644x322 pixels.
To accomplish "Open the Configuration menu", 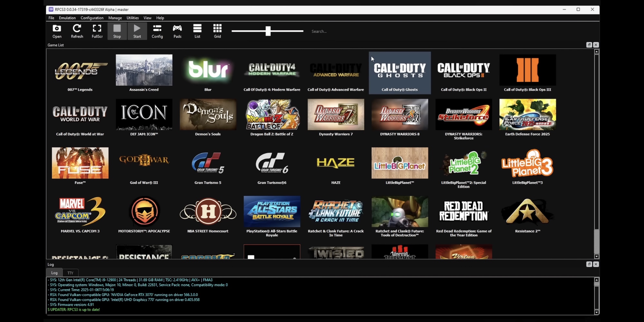I will 92,18.
